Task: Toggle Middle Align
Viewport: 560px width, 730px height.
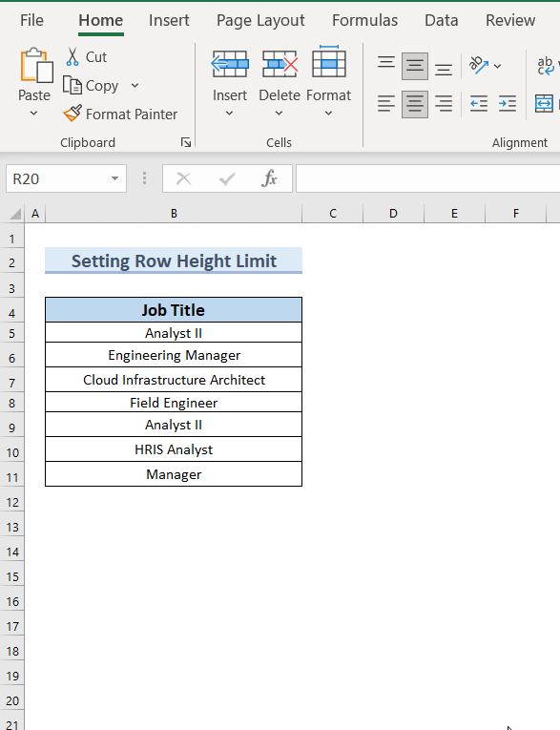Action: pos(415,66)
